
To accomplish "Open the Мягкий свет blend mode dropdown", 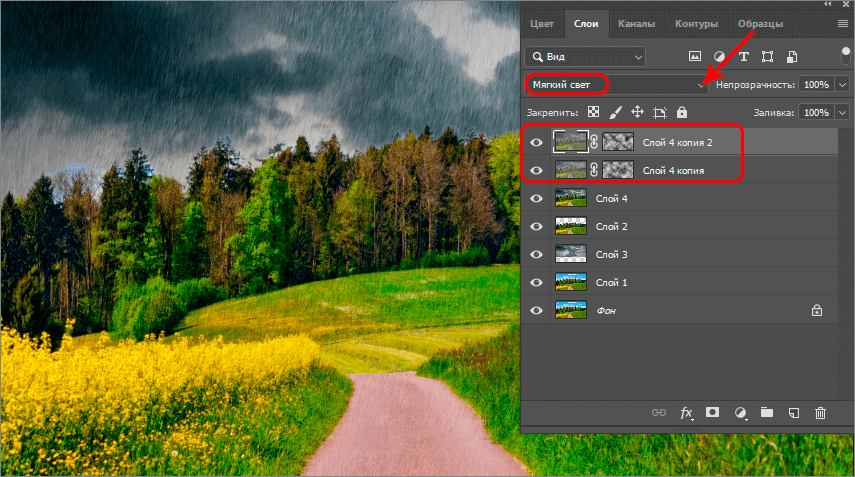I will coord(616,85).
